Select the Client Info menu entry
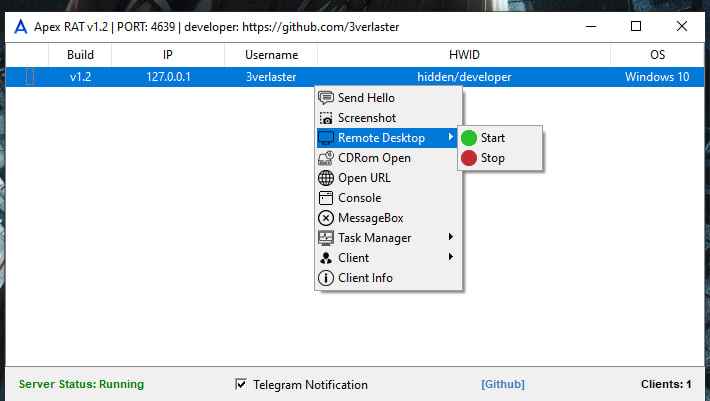 (389, 278)
